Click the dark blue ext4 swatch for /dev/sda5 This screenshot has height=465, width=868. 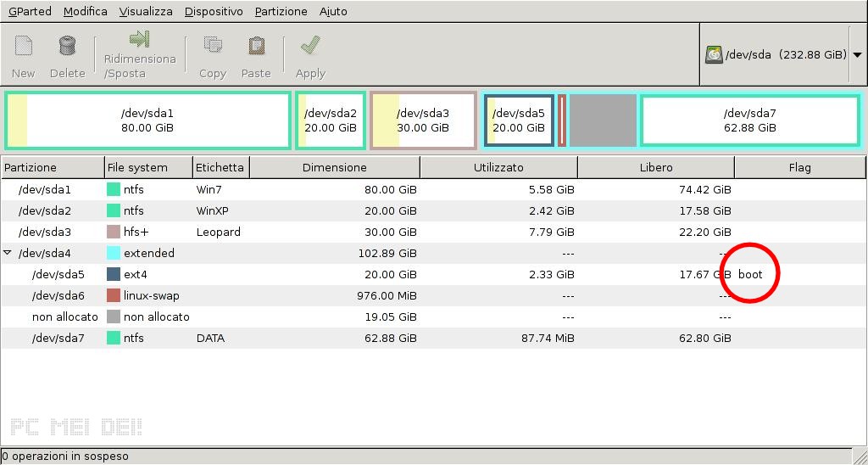114,274
